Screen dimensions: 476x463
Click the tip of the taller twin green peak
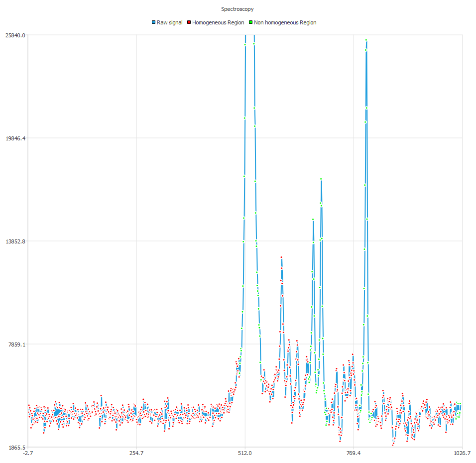321,179
